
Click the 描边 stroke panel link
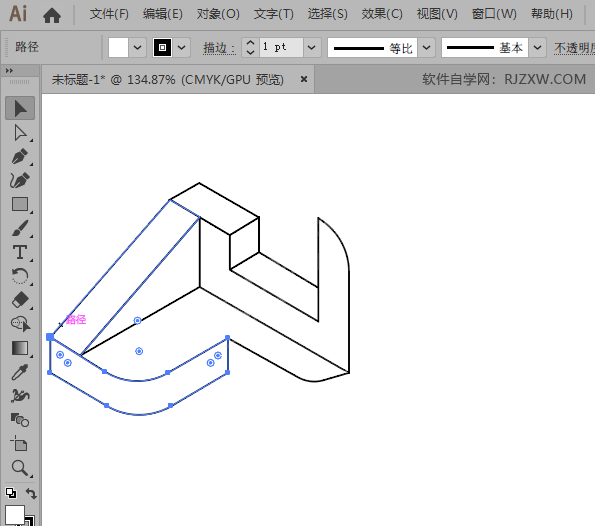tap(219, 48)
